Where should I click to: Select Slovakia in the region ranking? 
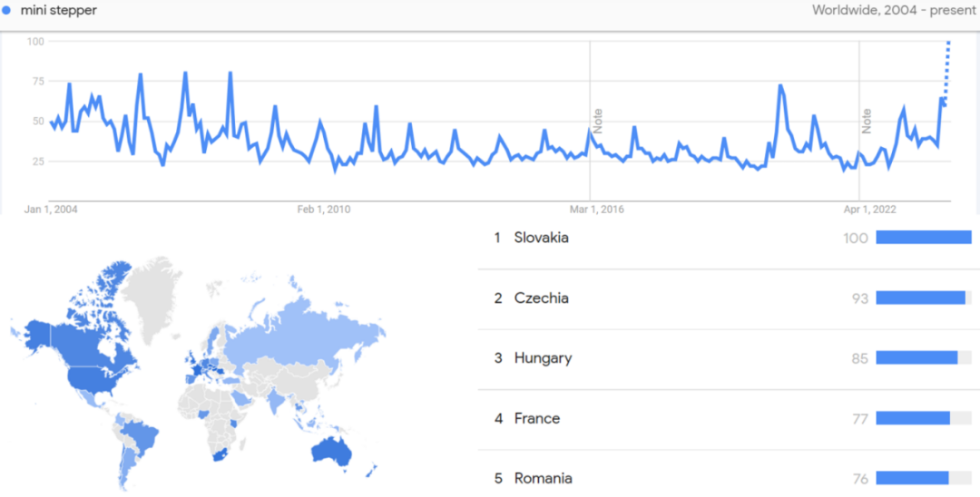pos(541,238)
